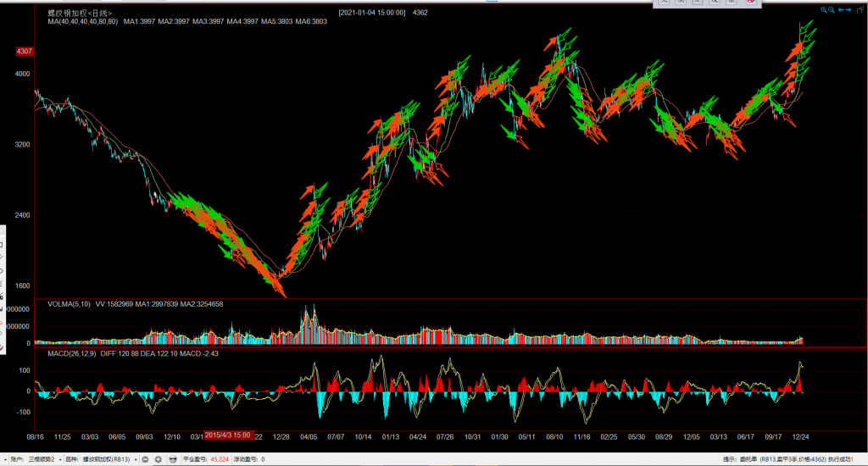Toggle the sunglasses privacy icon in status bar
This screenshot has height=466, width=868.
pos(173,459)
